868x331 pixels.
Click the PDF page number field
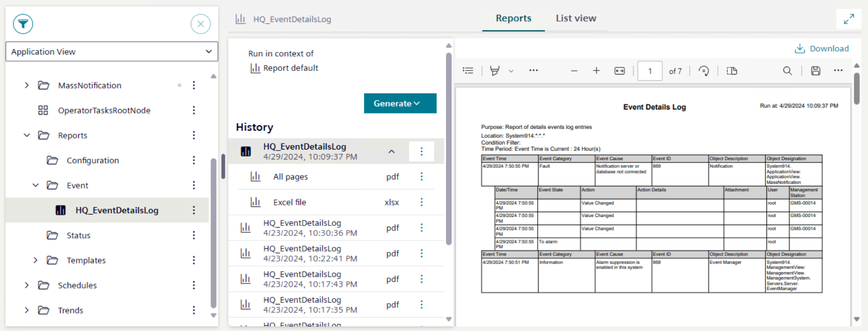point(650,71)
